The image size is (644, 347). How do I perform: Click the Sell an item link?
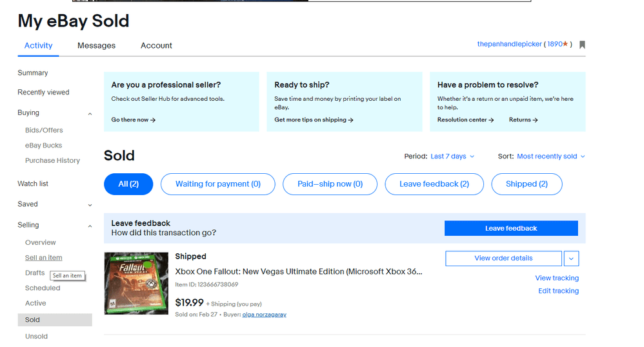(43, 258)
